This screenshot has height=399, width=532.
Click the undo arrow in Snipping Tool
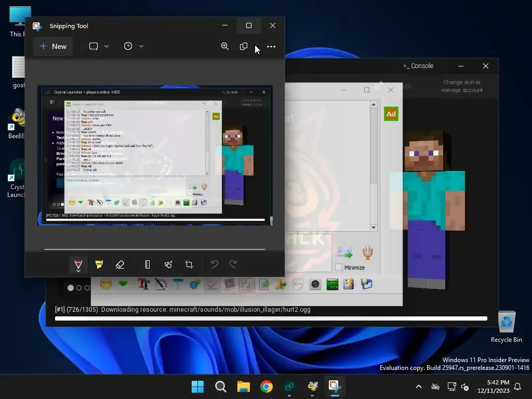point(215,264)
